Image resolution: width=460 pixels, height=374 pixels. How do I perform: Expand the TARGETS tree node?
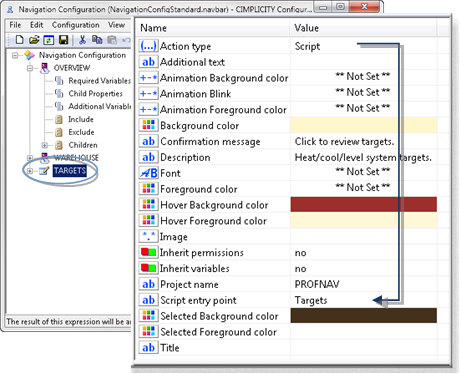[30, 171]
